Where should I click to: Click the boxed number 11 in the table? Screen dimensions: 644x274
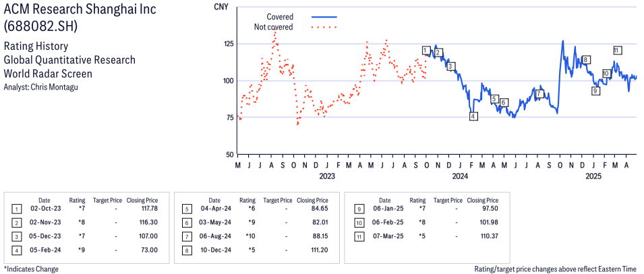359,236
